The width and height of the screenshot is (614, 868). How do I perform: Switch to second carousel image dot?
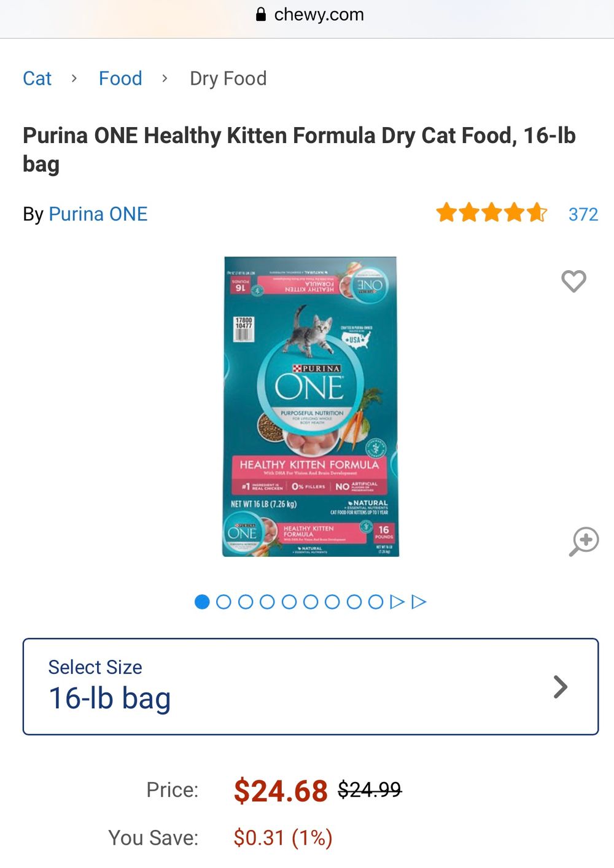[x=223, y=602]
